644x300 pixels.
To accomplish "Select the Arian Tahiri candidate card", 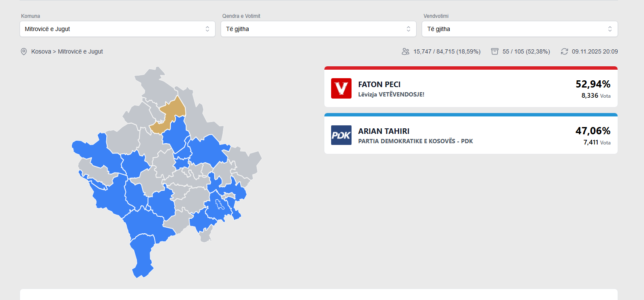I will pyautogui.click(x=471, y=135).
